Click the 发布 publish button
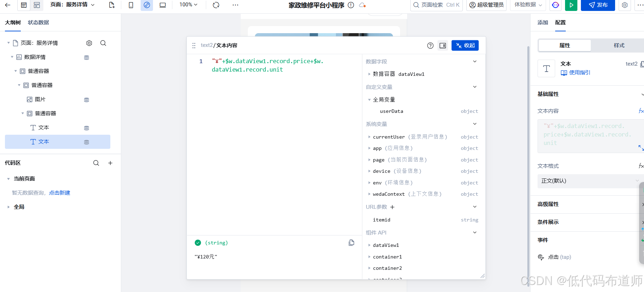Viewport: 644px width, 292px height. (x=598, y=5)
